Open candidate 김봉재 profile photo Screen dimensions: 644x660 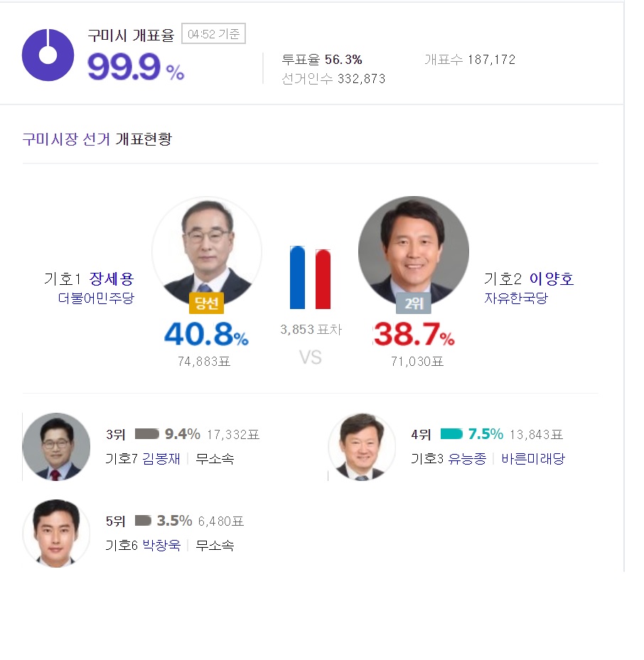coord(56,447)
